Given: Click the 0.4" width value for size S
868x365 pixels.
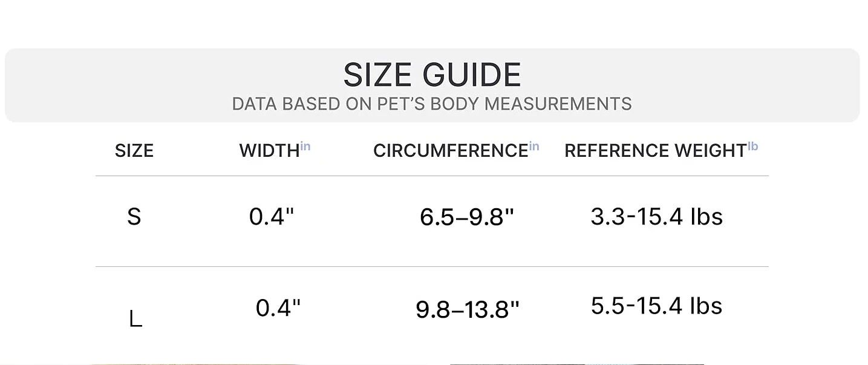Looking at the screenshot, I should tap(272, 216).
